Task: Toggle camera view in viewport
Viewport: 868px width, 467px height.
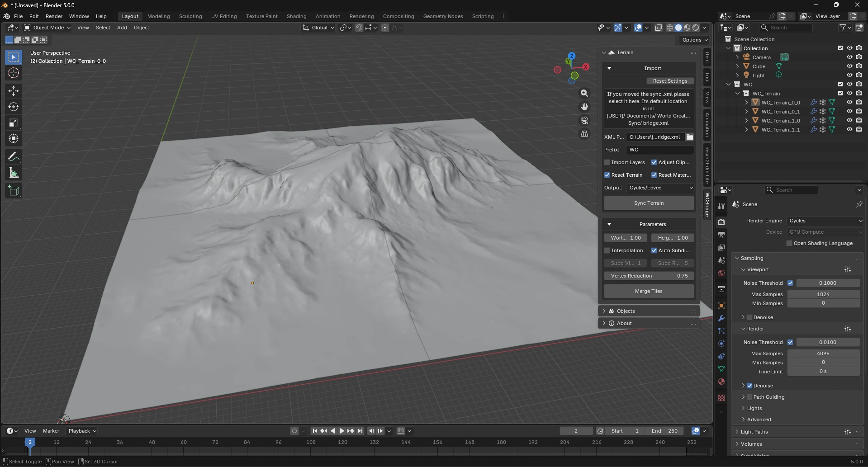Action: (584, 120)
